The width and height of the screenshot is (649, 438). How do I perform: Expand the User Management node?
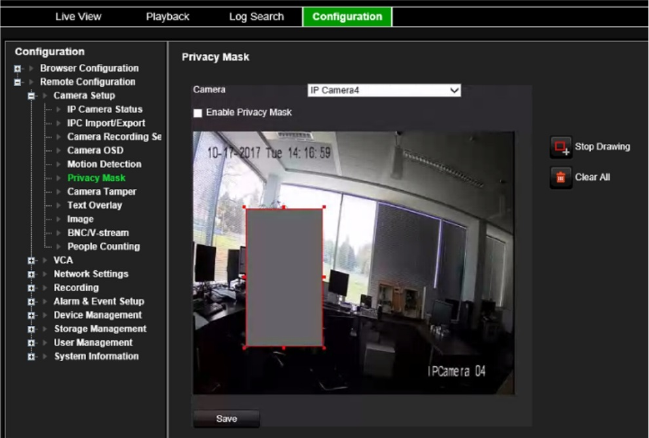(x=31, y=343)
